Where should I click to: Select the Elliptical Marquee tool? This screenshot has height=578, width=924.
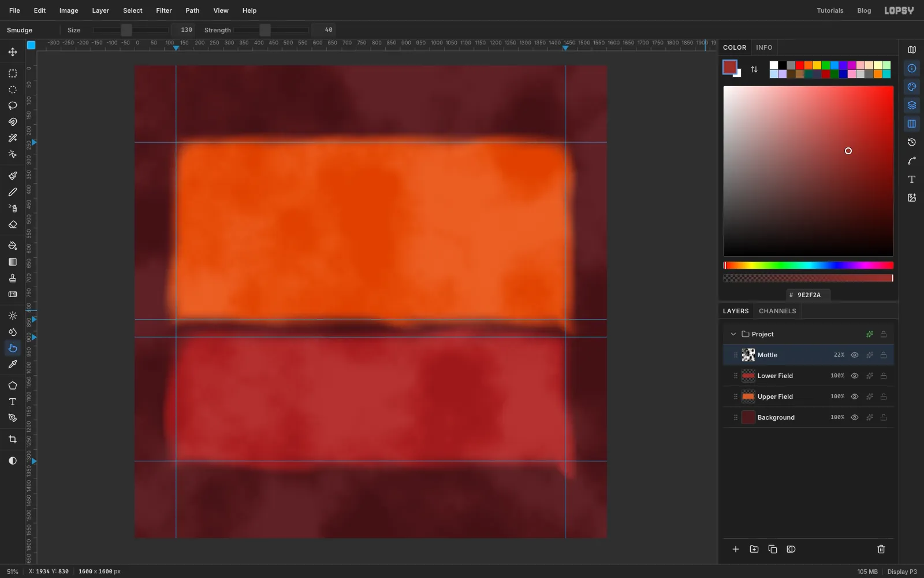point(13,90)
